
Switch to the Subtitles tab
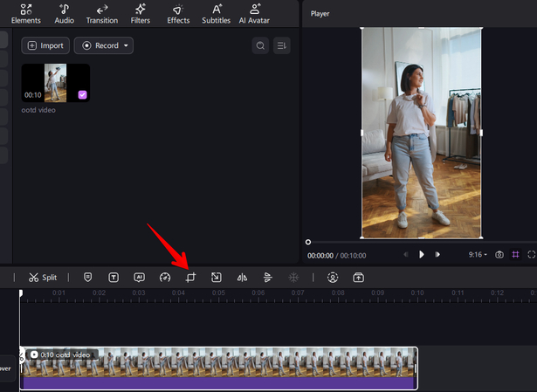coord(216,13)
